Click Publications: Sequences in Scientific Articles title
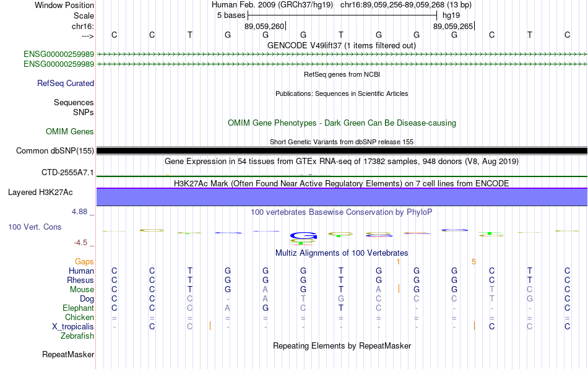588x369 pixels. [342, 93]
